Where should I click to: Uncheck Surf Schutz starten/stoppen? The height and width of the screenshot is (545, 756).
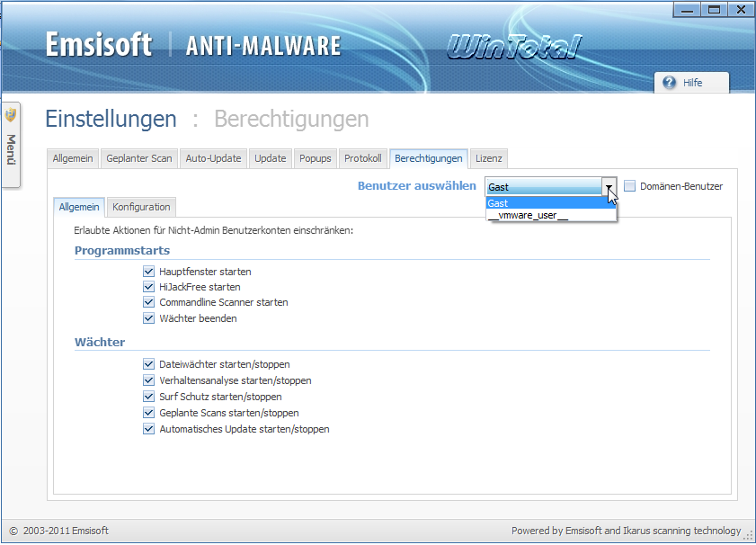pos(148,397)
